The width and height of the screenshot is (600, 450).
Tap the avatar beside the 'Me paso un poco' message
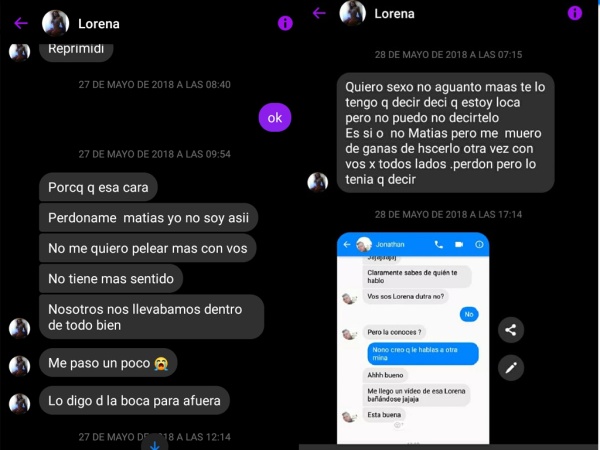(20, 366)
